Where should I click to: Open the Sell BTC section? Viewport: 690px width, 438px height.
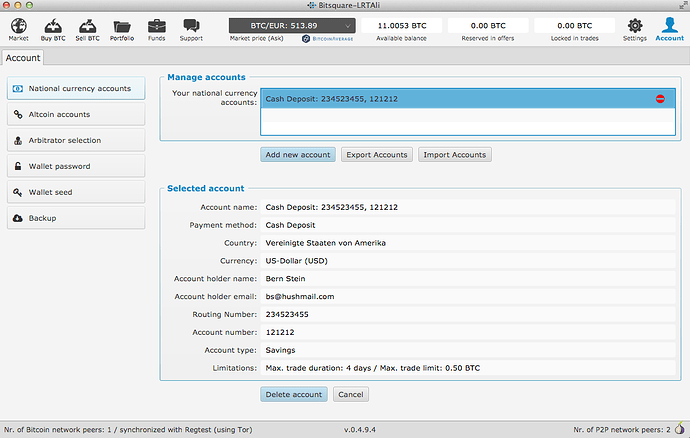coord(87,29)
